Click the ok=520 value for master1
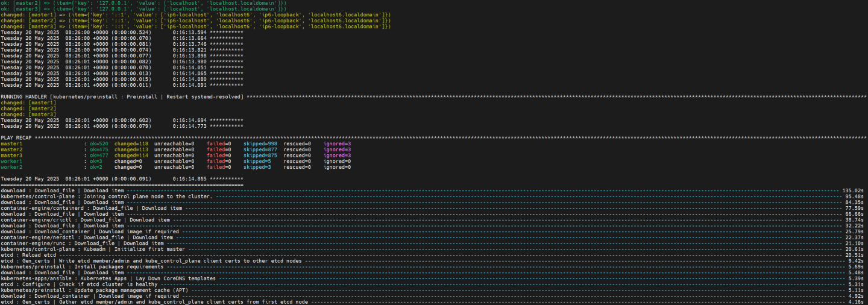The width and height of the screenshot is (868, 305). coord(99,143)
